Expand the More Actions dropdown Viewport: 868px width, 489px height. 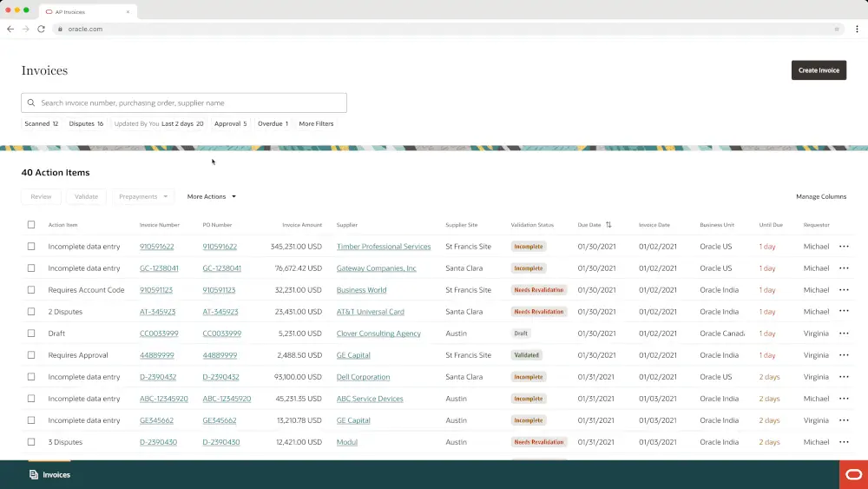click(x=212, y=196)
